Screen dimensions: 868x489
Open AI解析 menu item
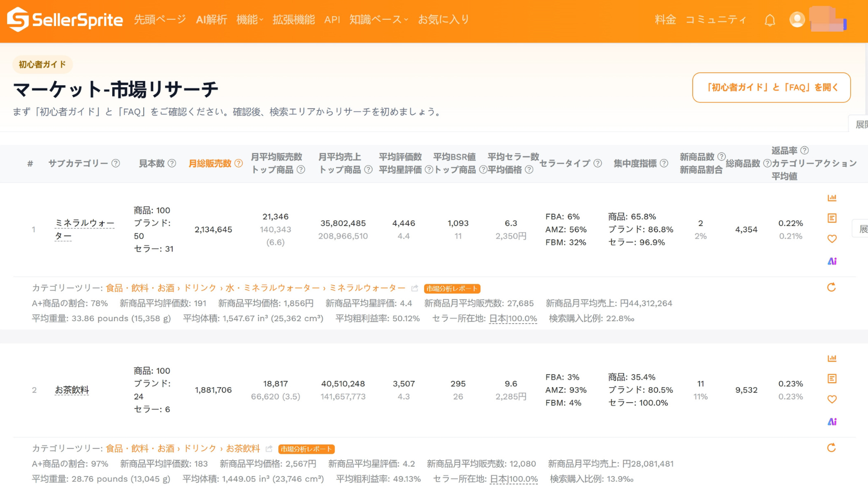(x=211, y=20)
